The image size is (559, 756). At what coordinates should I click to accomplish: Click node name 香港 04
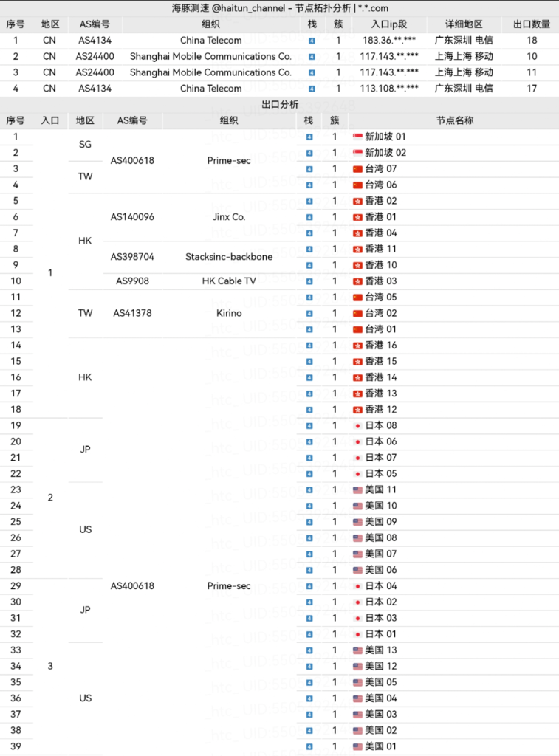click(380, 233)
